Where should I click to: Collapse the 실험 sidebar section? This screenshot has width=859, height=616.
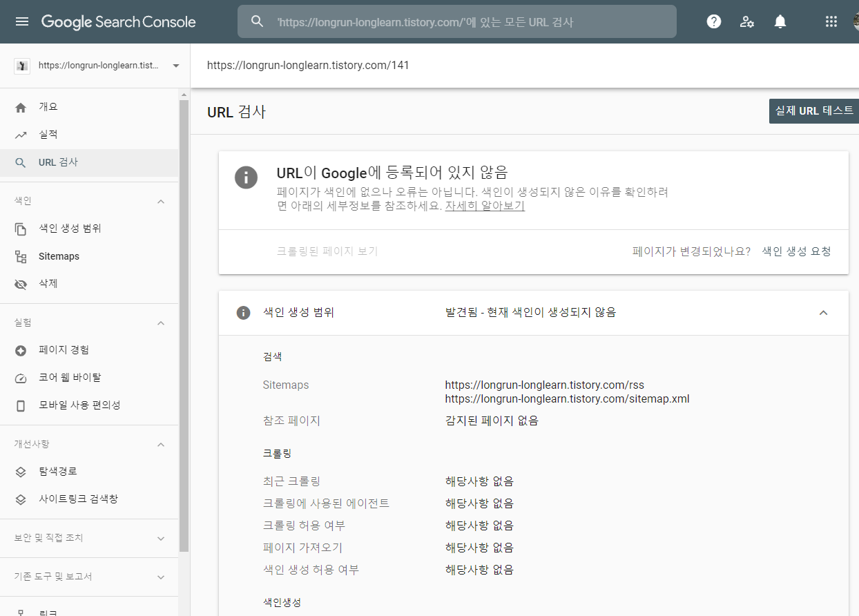click(161, 323)
